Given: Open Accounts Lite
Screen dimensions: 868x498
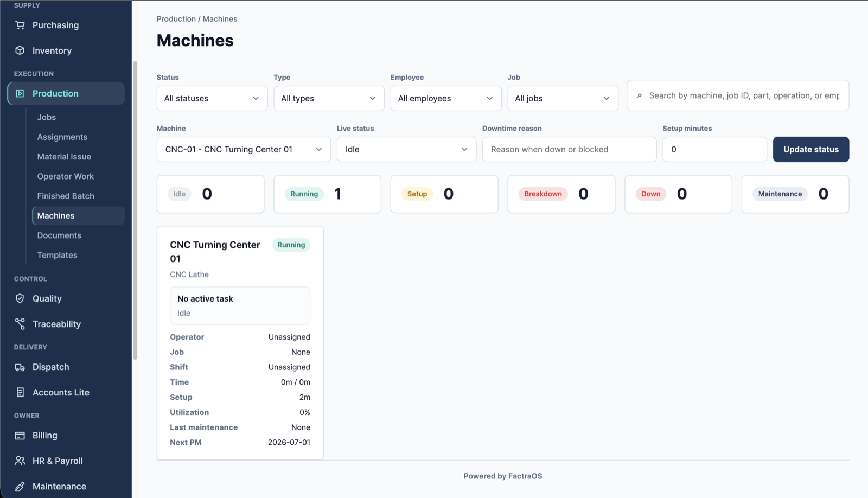Looking at the screenshot, I should (66, 392).
